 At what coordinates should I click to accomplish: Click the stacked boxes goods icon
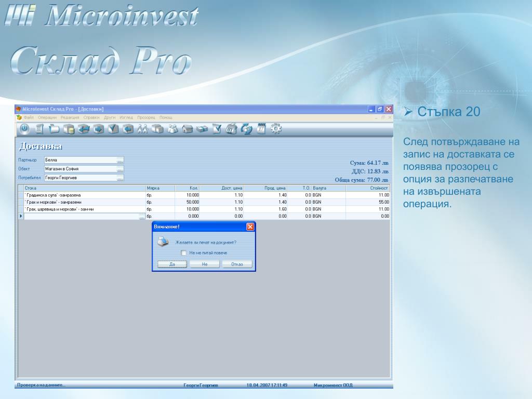(x=157, y=129)
